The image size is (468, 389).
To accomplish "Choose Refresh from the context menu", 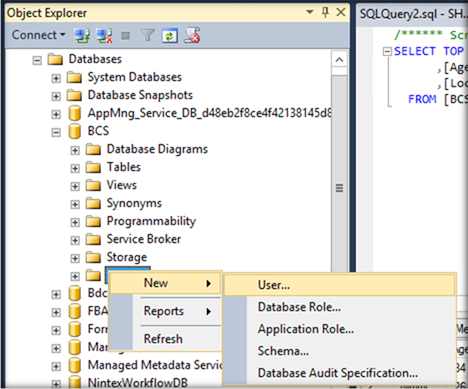I will (166, 339).
